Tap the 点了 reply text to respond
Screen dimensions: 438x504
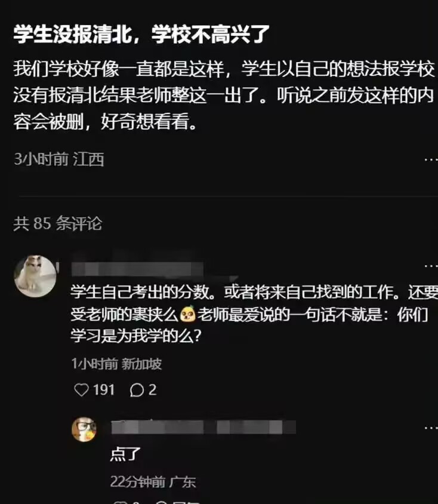click(x=125, y=454)
